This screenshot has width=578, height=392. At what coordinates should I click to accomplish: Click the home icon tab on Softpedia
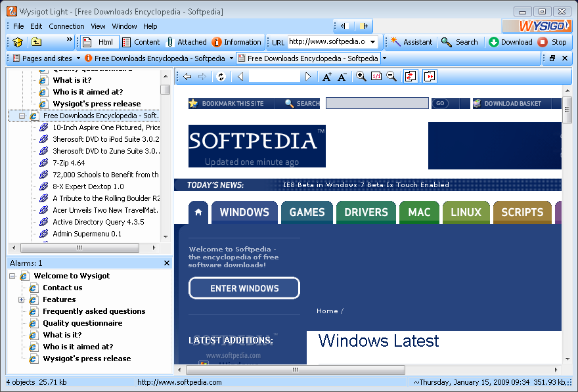[198, 213]
